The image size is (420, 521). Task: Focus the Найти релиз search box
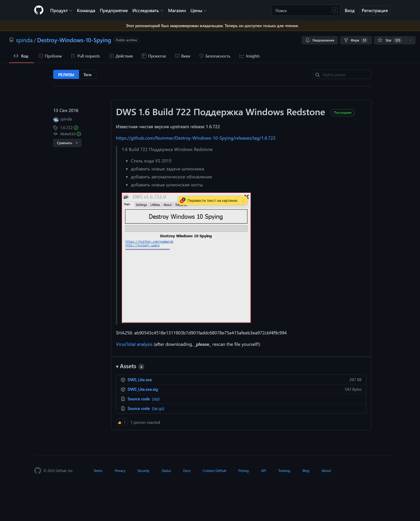click(x=342, y=75)
